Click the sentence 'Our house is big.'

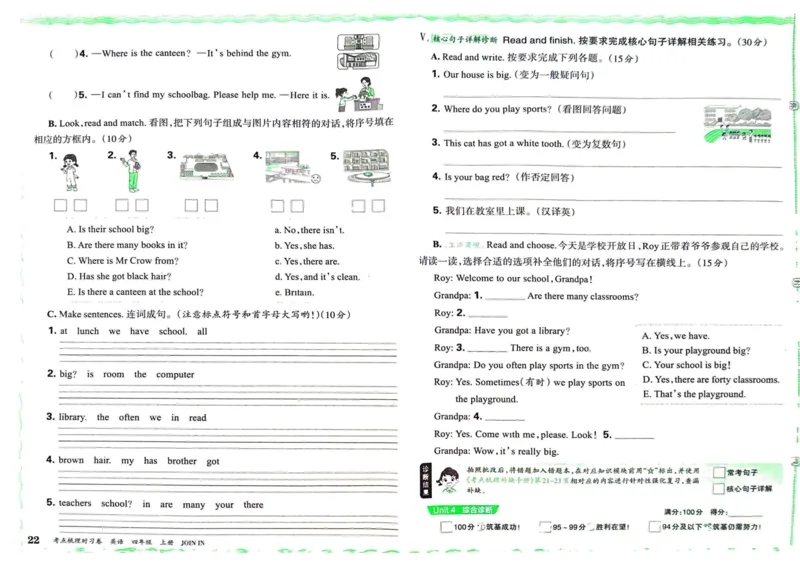point(477,75)
